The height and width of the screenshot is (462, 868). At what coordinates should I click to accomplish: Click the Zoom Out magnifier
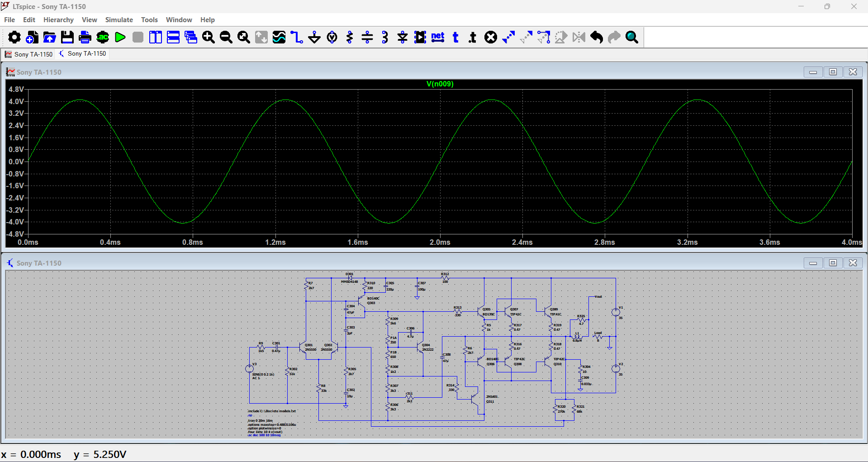(x=226, y=37)
